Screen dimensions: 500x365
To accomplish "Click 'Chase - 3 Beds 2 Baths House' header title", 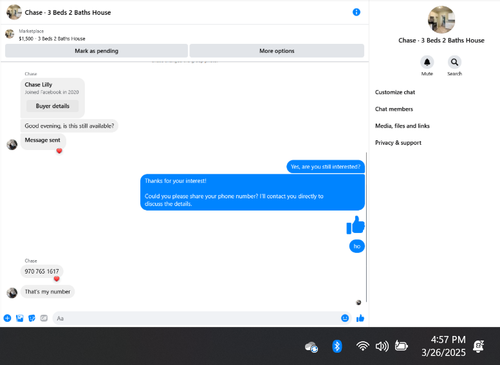I will pyautogui.click(x=68, y=13).
